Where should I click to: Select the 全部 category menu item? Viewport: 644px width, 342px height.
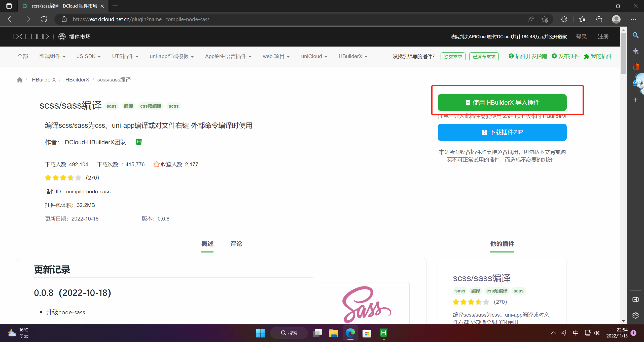23,56
